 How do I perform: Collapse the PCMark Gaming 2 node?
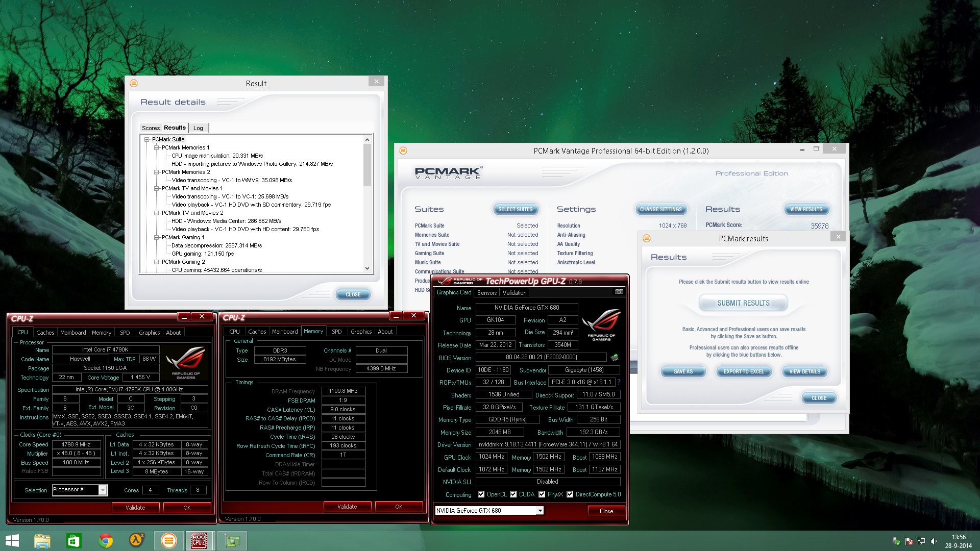(x=157, y=262)
